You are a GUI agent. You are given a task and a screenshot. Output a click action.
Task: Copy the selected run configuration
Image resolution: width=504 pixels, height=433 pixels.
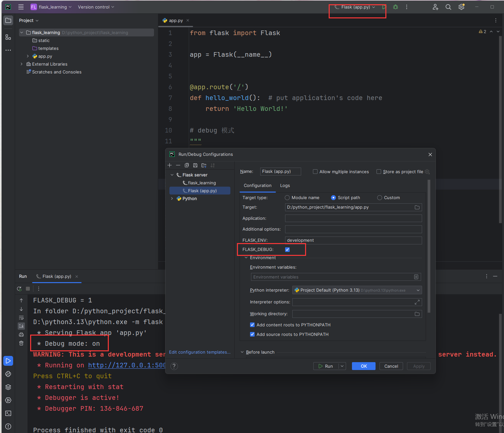click(x=187, y=165)
